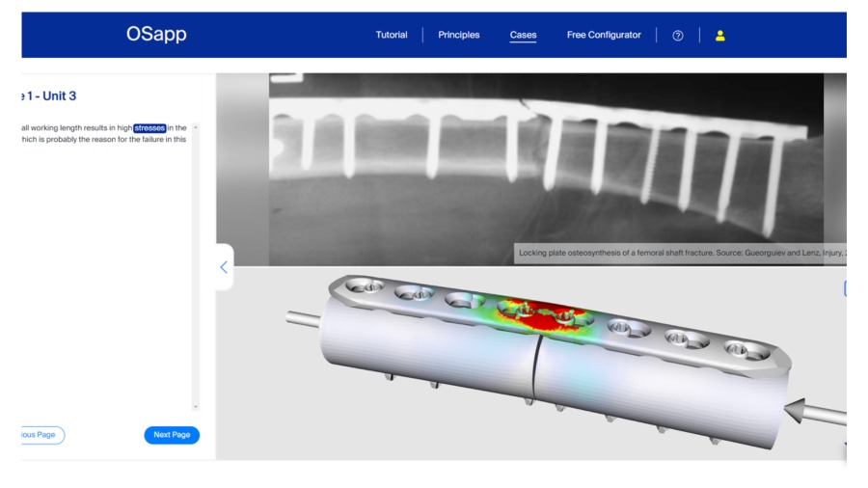
Task: Click the OSapp logo
Action: pos(156,35)
